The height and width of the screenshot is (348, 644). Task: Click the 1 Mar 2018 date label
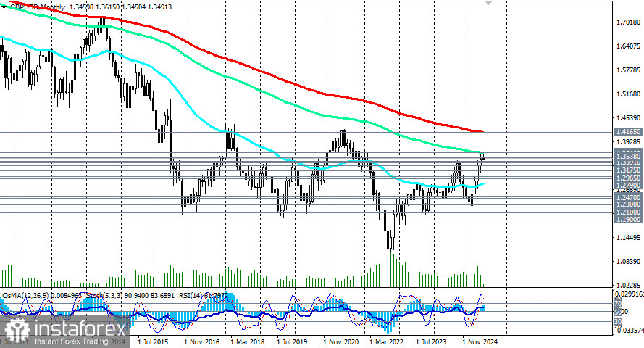click(x=247, y=341)
